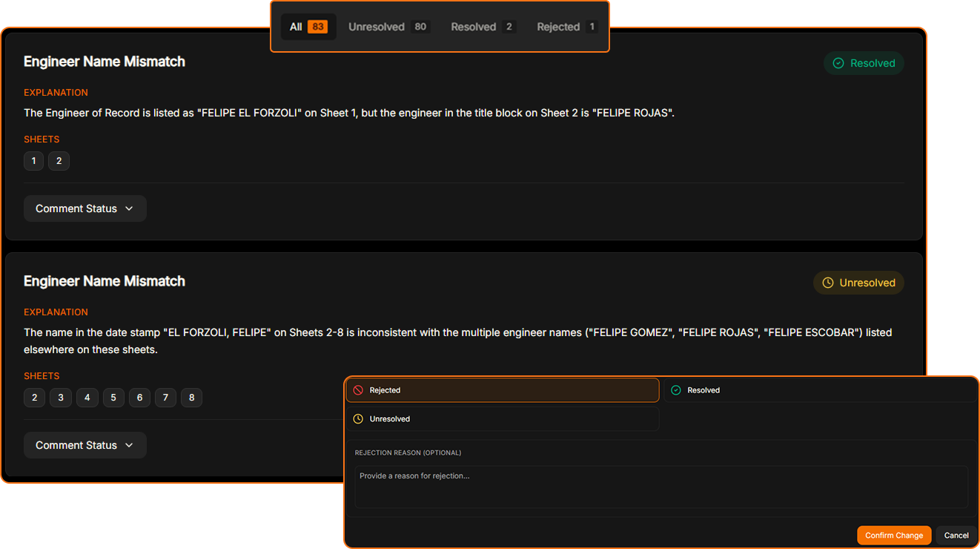The height and width of the screenshot is (549, 980).
Task: Select the Unresolved status option in popup
Action: (x=503, y=419)
